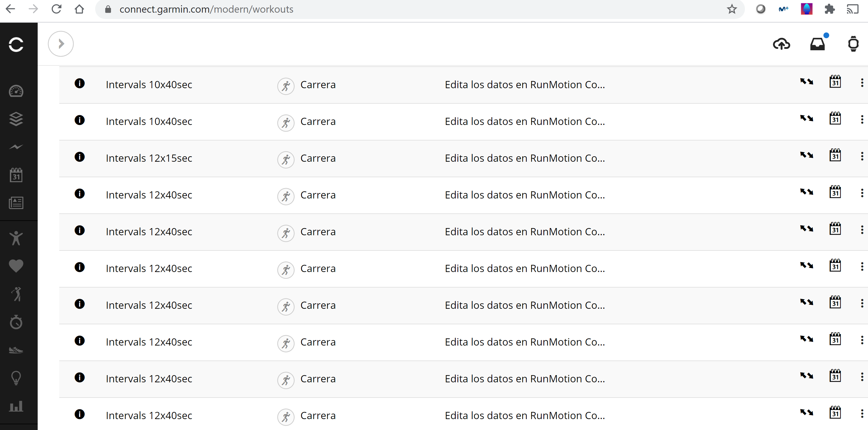Open three-dot menu for Intervals 12x15sec
868x430 pixels.
coord(862,156)
